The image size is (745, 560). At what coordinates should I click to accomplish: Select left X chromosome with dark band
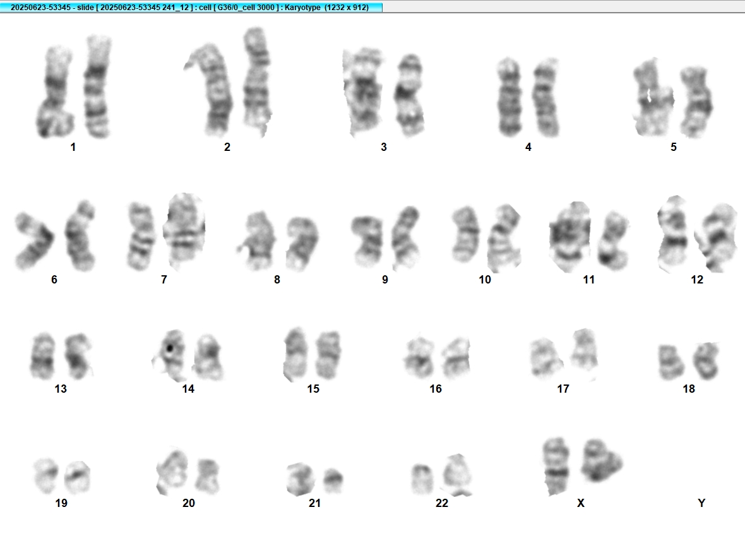point(556,467)
